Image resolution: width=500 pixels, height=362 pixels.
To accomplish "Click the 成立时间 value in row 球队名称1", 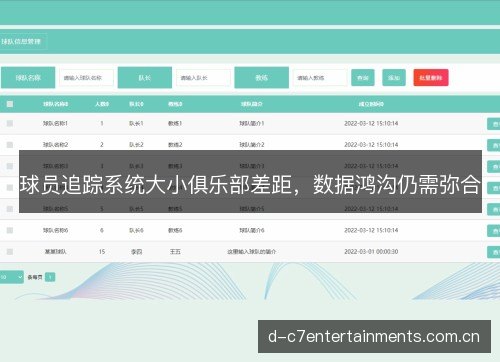I will 371,123.
